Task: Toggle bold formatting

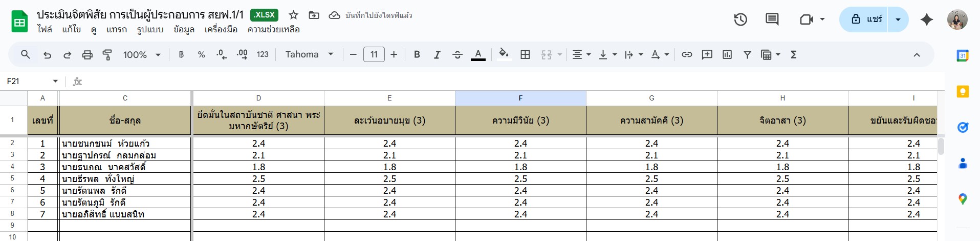Action: click(417, 54)
